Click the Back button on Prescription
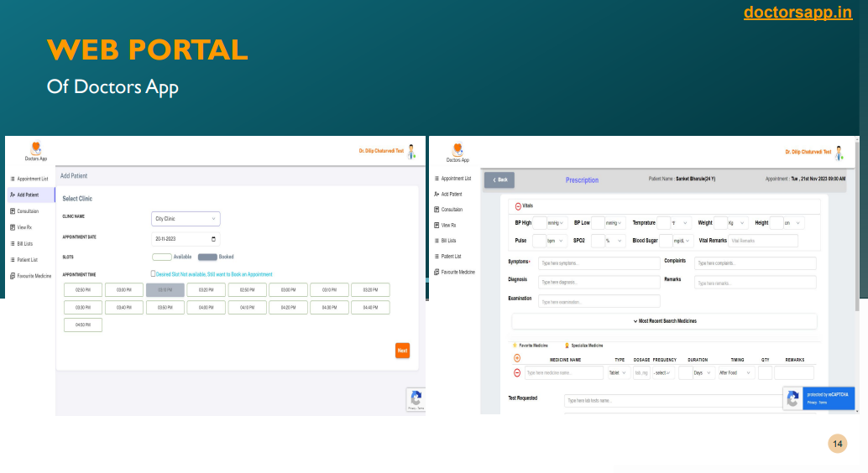Image resolution: width=868 pixels, height=473 pixels. pyautogui.click(x=499, y=179)
